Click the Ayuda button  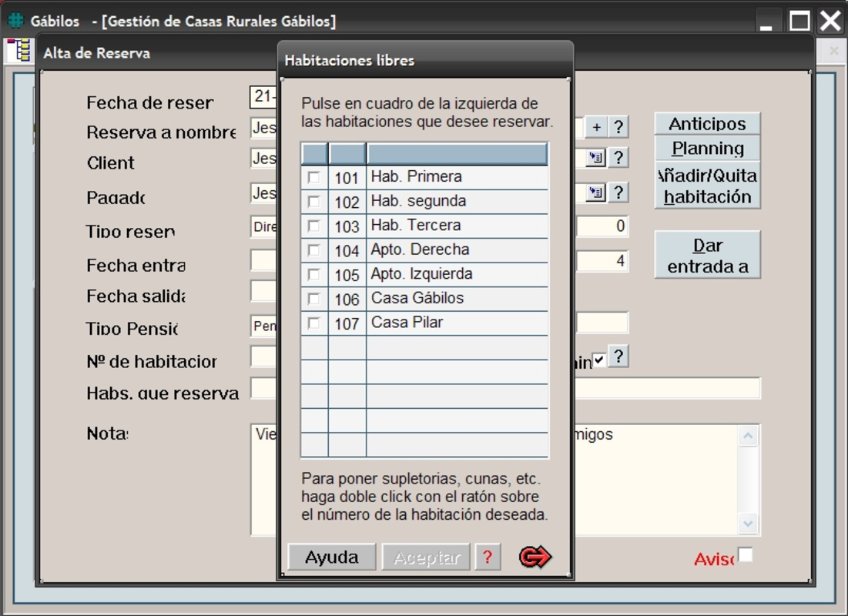point(331,557)
